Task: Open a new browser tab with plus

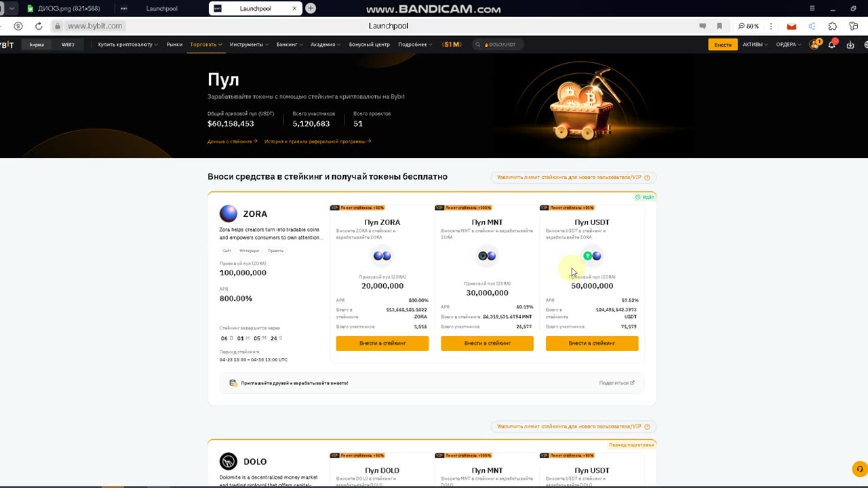Action: pyautogui.click(x=310, y=8)
